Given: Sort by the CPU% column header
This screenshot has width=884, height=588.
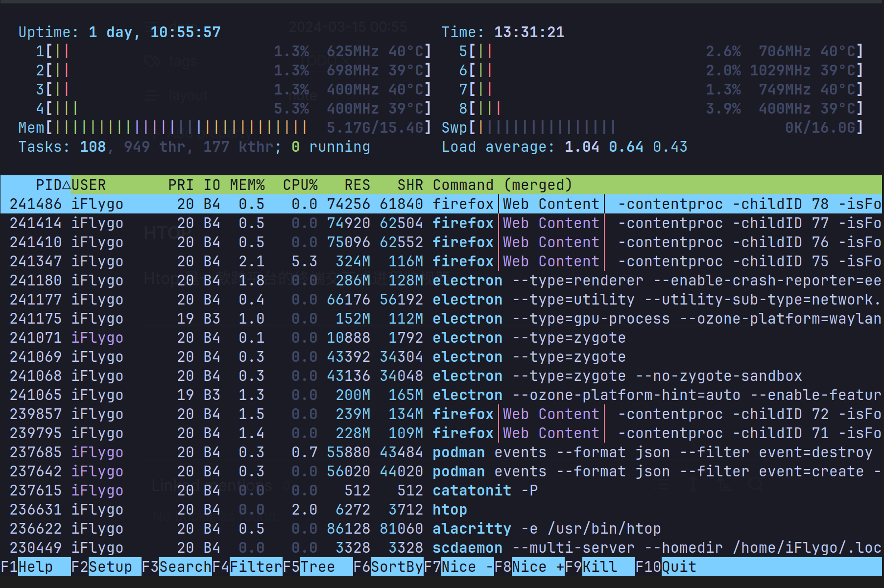Looking at the screenshot, I should [x=300, y=185].
